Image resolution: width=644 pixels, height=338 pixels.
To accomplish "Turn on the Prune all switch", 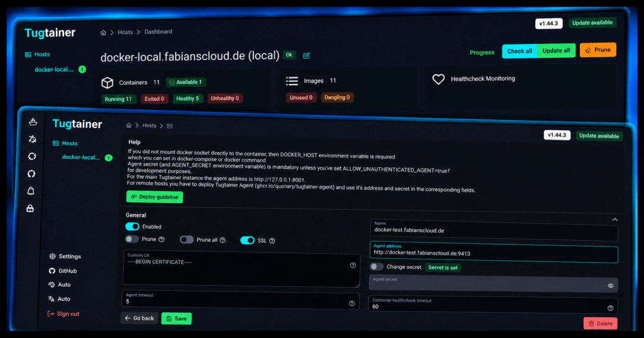I will click(187, 239).
